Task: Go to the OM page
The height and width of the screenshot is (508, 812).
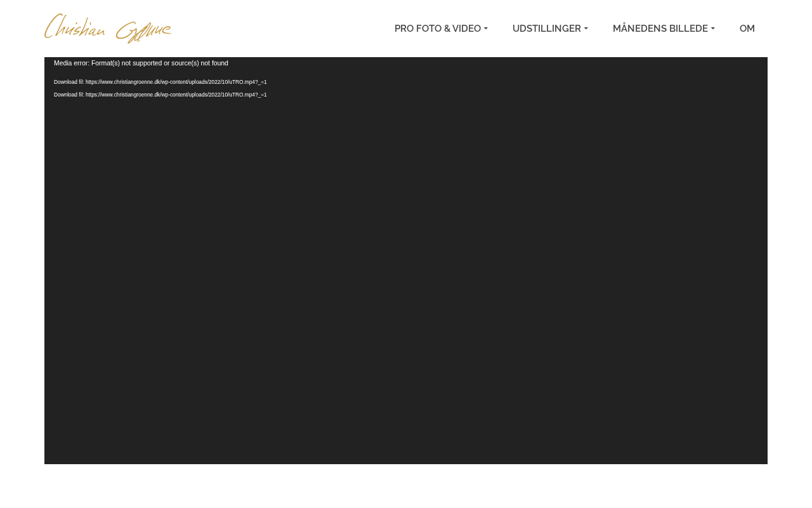Action: coord(747,29)
